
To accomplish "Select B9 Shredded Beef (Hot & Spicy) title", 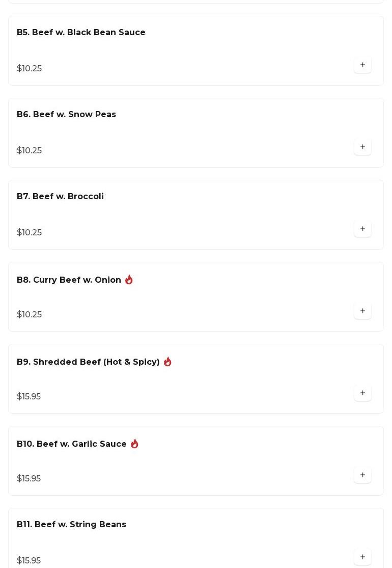I will click(x=88, y=362).
